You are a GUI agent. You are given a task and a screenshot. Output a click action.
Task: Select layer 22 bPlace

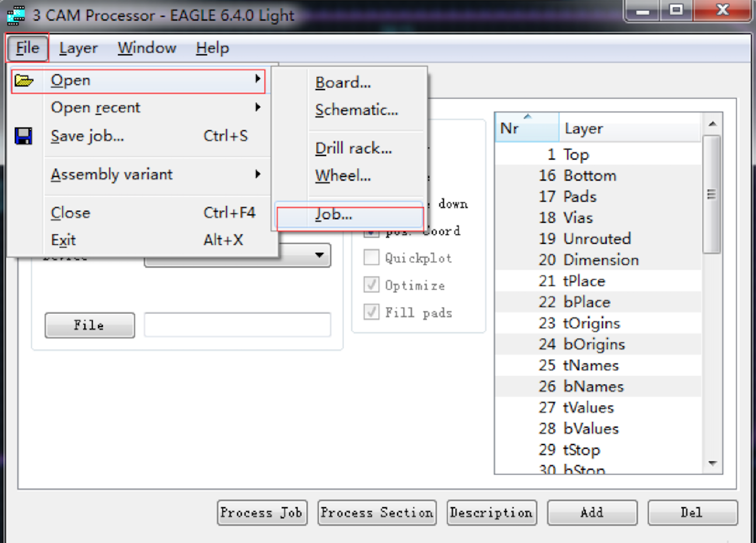598,302
